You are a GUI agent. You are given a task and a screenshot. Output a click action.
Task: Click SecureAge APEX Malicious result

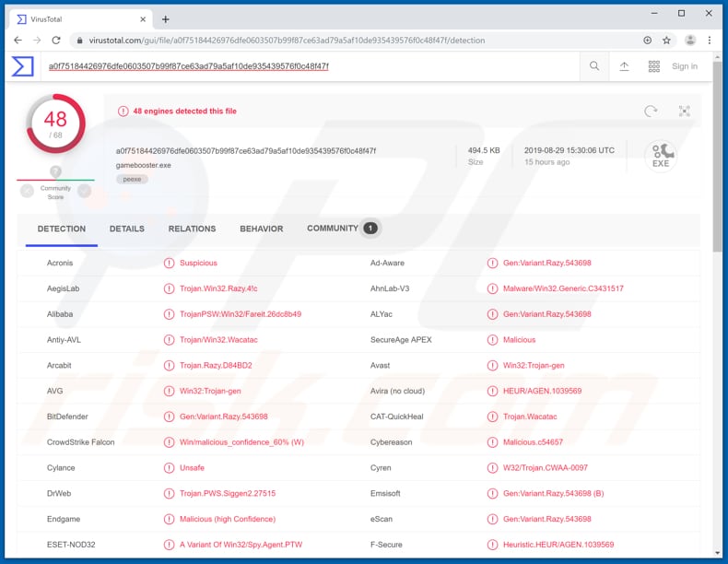tap(519, 340)
